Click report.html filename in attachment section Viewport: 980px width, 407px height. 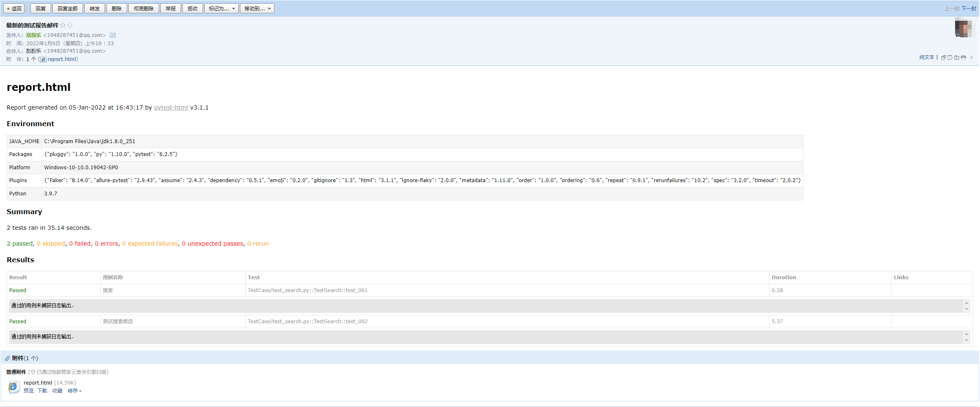pos(38,383)
